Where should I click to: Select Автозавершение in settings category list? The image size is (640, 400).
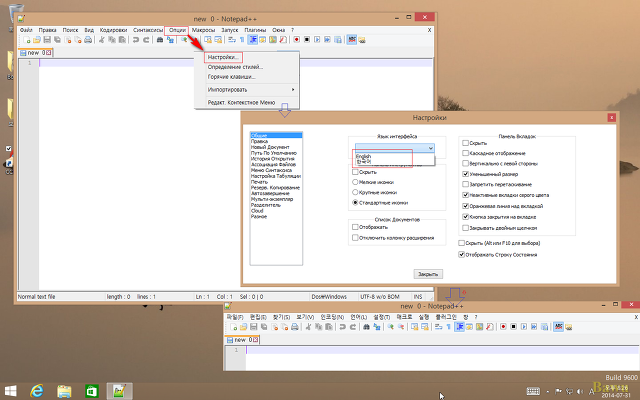[270, 193]
